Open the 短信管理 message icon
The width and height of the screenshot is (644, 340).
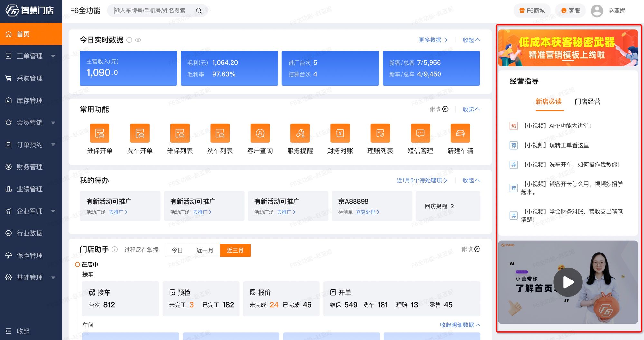point(420,133)
